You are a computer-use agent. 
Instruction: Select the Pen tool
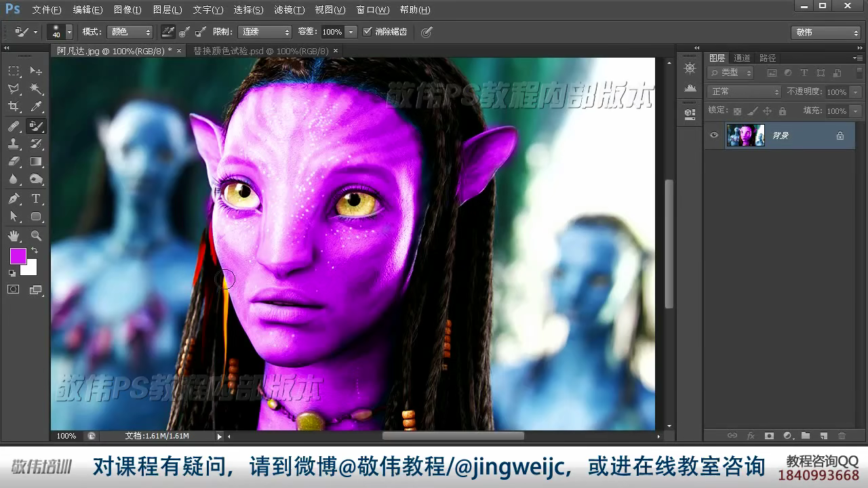(14, 199)
